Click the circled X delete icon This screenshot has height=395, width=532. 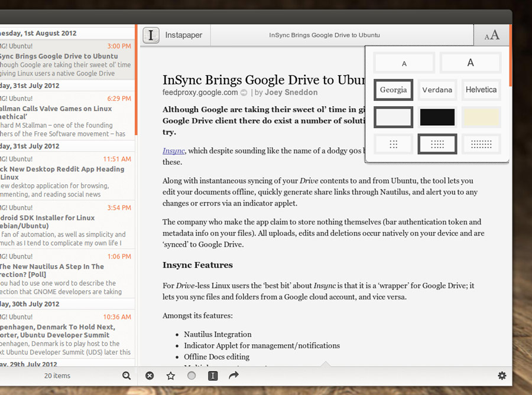[x=150, y=376]
